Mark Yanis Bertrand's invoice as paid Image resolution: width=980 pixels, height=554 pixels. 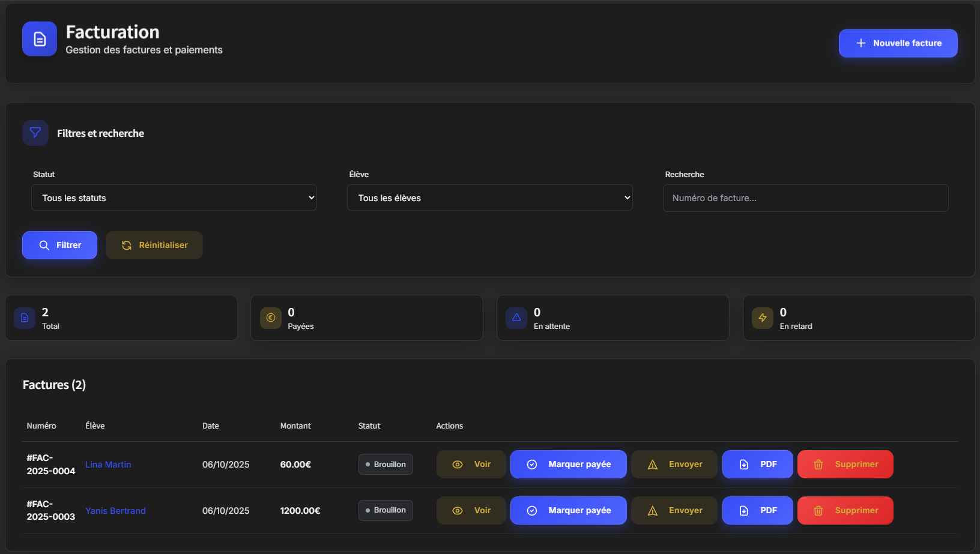point(568,510)
